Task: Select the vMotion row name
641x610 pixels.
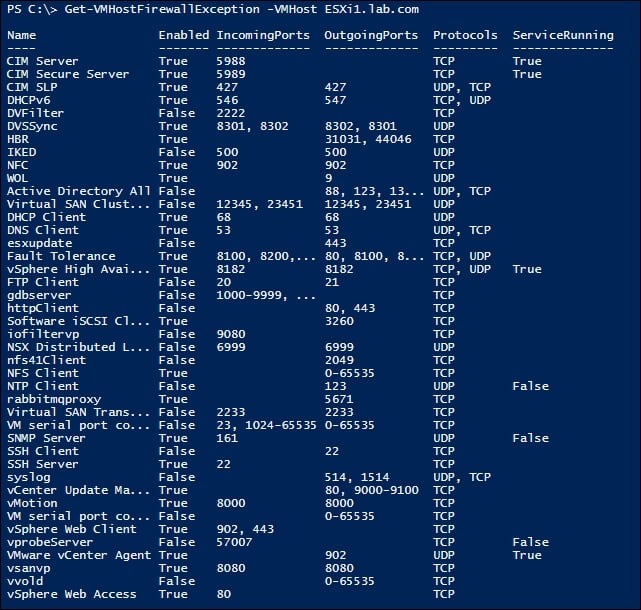Action: tap(32, 503)
